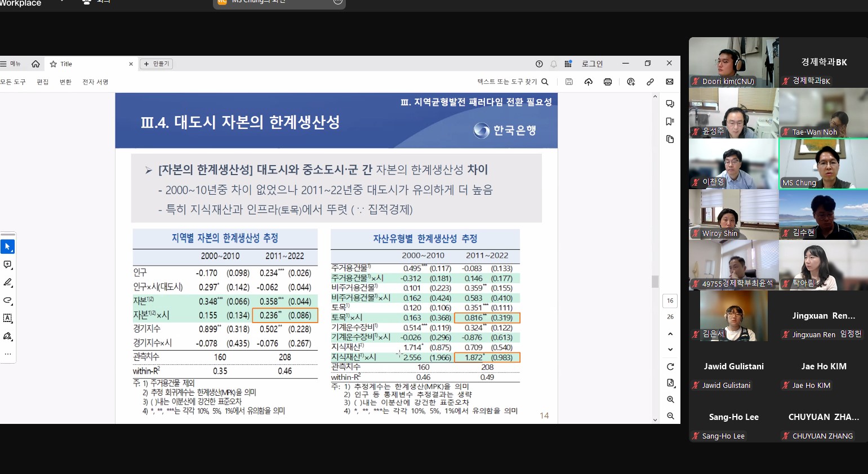Click the vertical scrollbar thumb

[655, 281]
